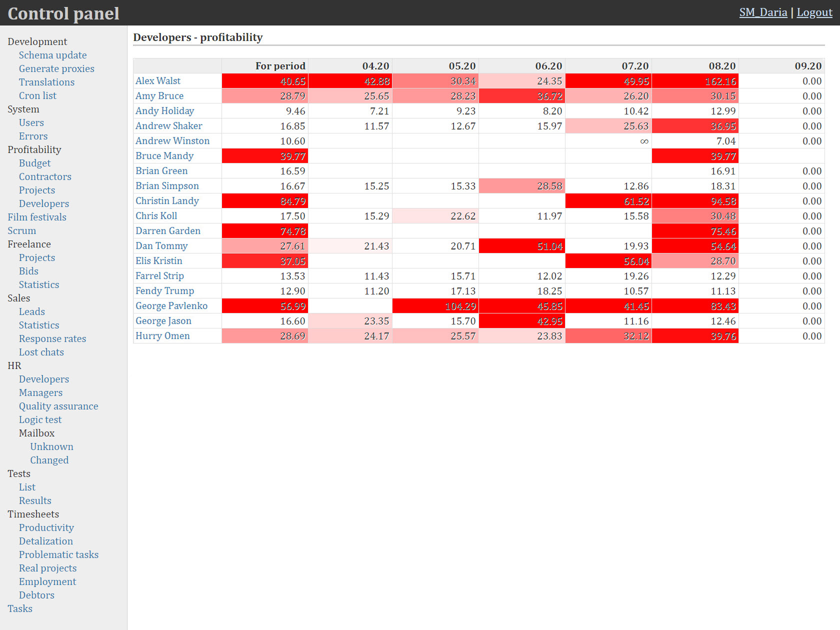
Task: Select Contractors in the sidebar
Action: [x=45, y=176]
